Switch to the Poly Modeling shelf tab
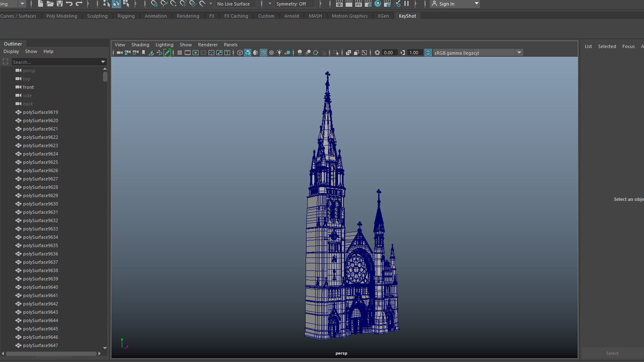Screen dimensions: 644x362 click(x=61, y=16)
